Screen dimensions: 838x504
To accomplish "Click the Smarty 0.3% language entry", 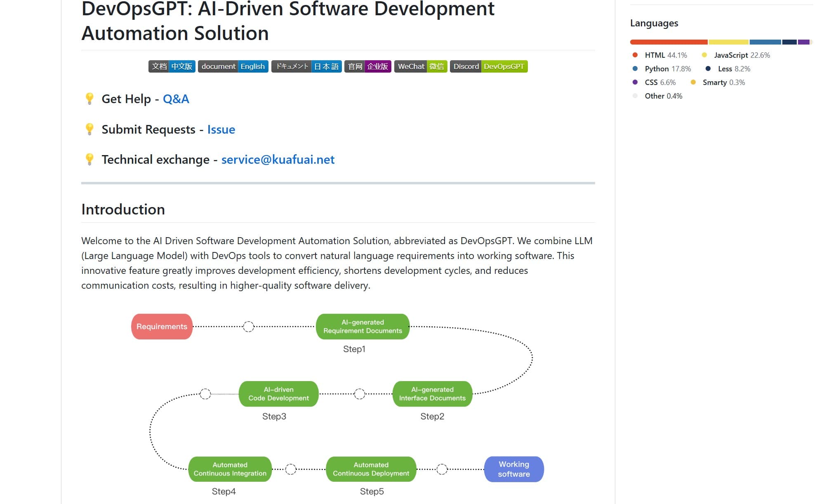I will pos(718,82).
